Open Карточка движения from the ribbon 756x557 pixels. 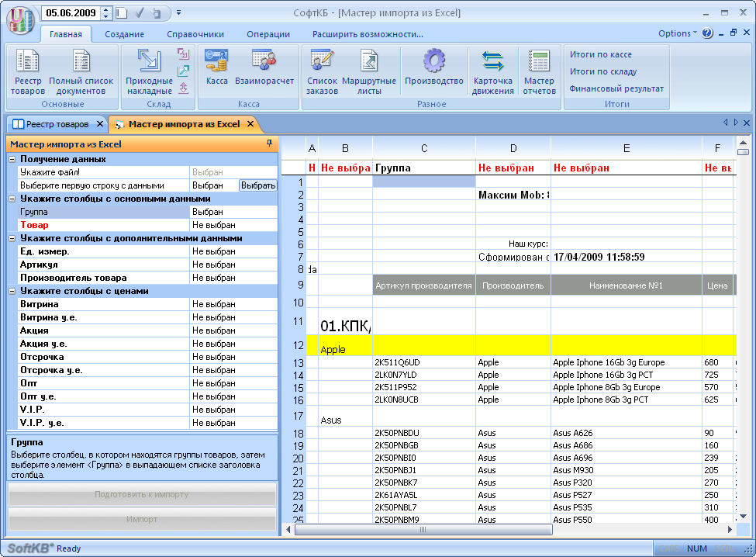tap(492, 71)
